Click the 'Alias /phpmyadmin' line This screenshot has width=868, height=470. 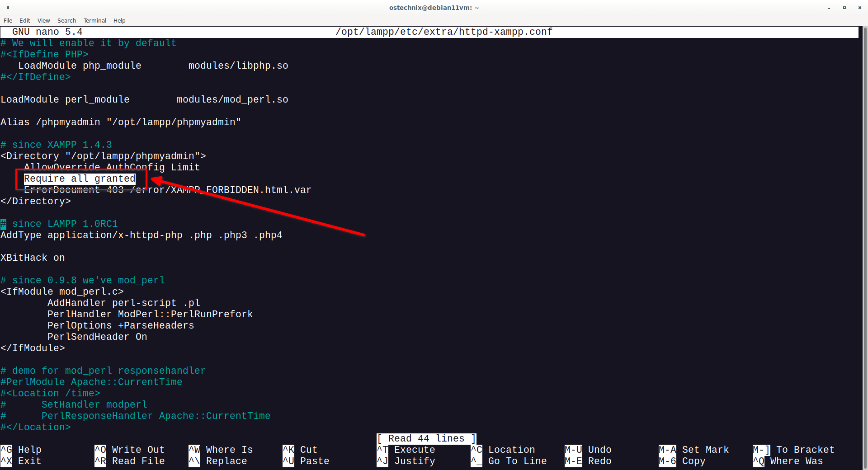121,122
